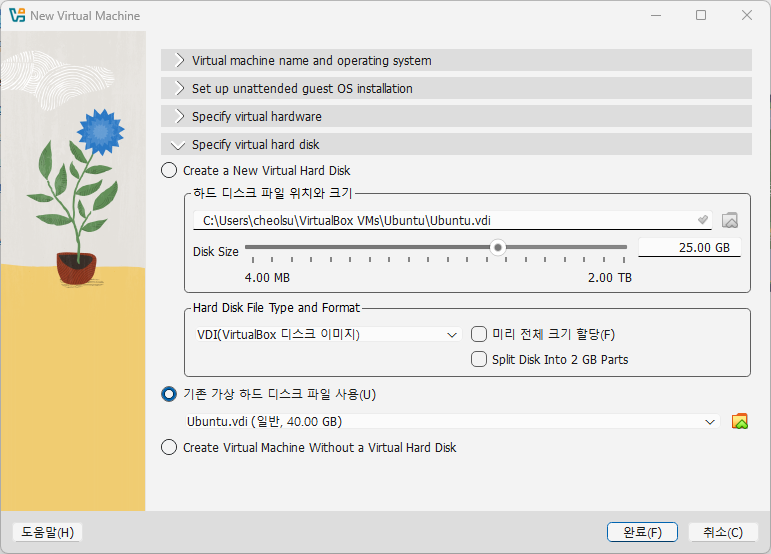
Task: Click the path validation checkmark icon
Action: [x=703, y=220]
